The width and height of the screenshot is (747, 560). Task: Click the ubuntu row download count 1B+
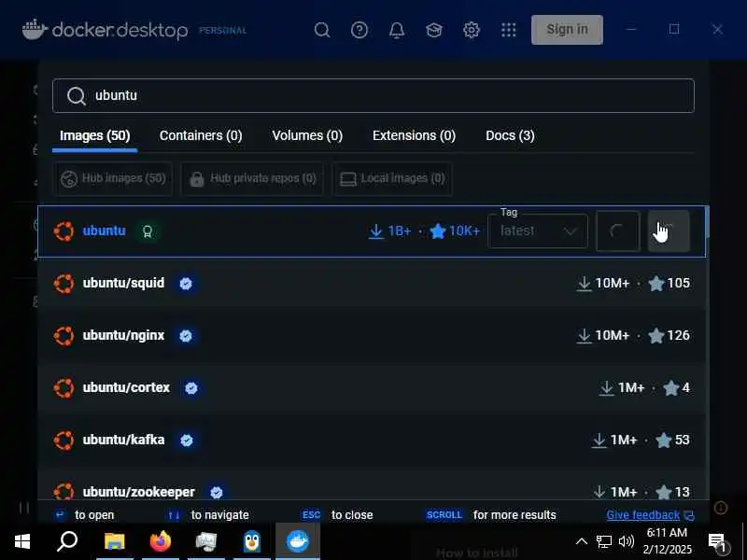[x=389, y=231]
